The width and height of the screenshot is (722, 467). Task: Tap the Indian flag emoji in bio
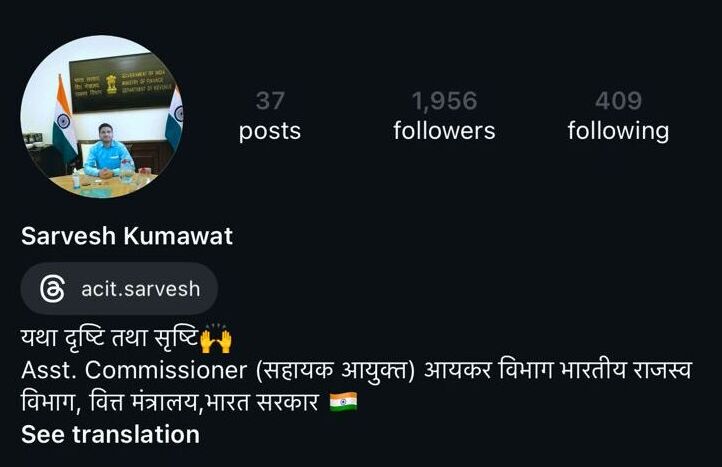point(344,402)
